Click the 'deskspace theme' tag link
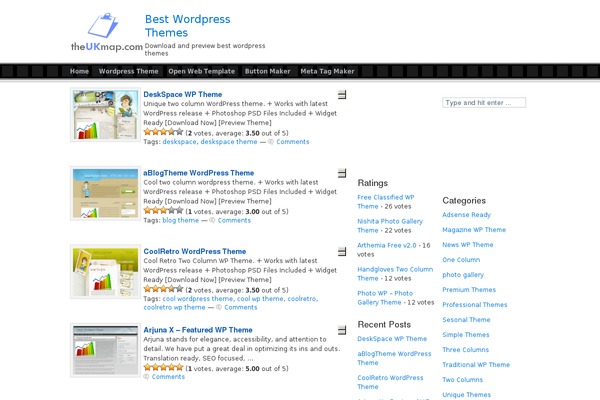Viewport: 600px width, 400px height. pos(229,142)
